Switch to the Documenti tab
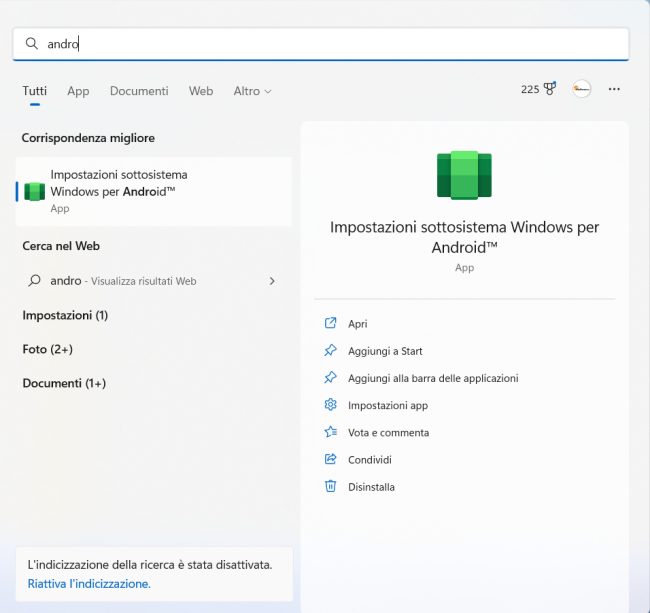 (139, 91)
